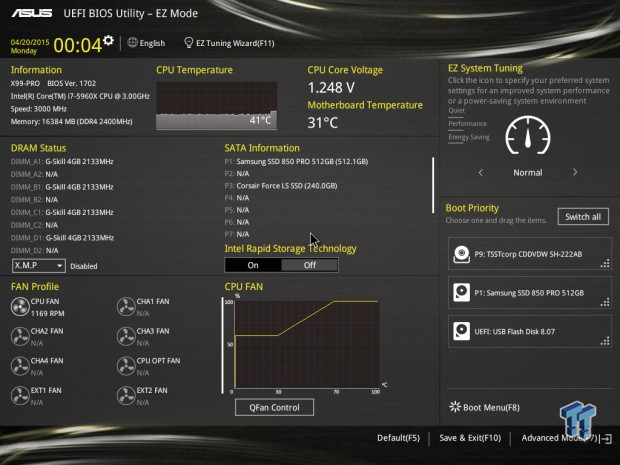Switch to next system tuning mode arrow
This screenshot has height=465, width=620.
click(x=575, y=172)
